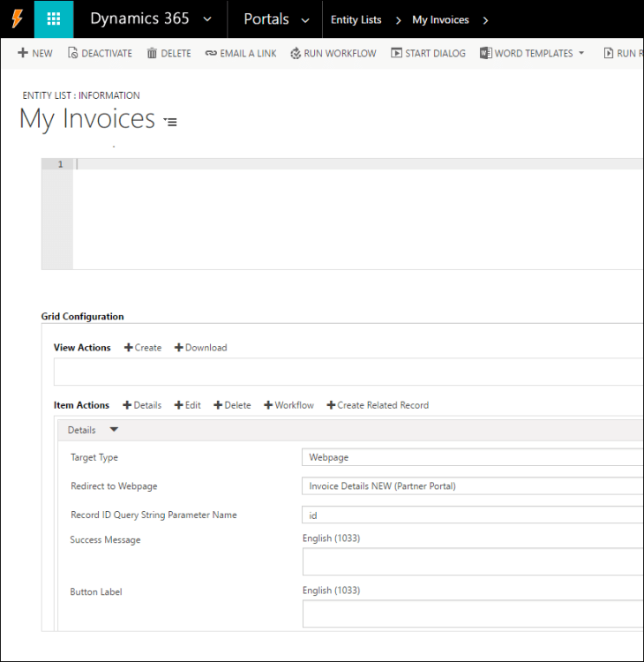Click plus icon beside Delete item action
644x662 pixels.
pos(218,405)
